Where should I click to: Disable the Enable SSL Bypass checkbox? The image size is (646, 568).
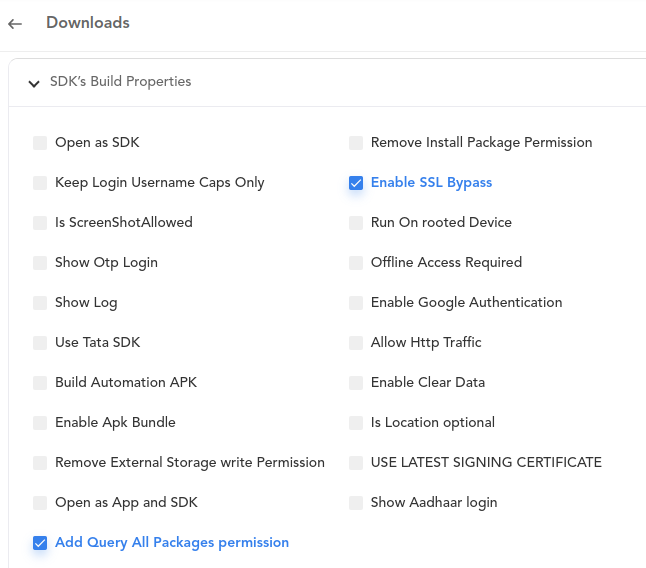point(356,183)
